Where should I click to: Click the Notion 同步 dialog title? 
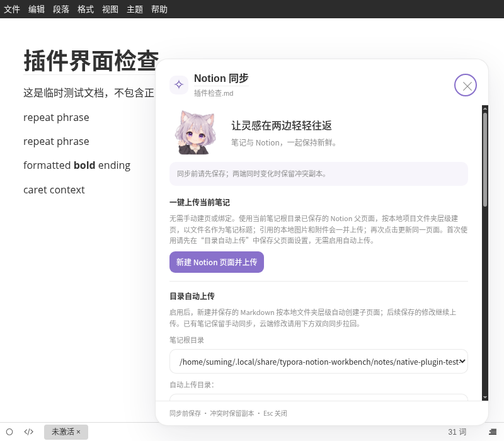(x=221, y=78)
